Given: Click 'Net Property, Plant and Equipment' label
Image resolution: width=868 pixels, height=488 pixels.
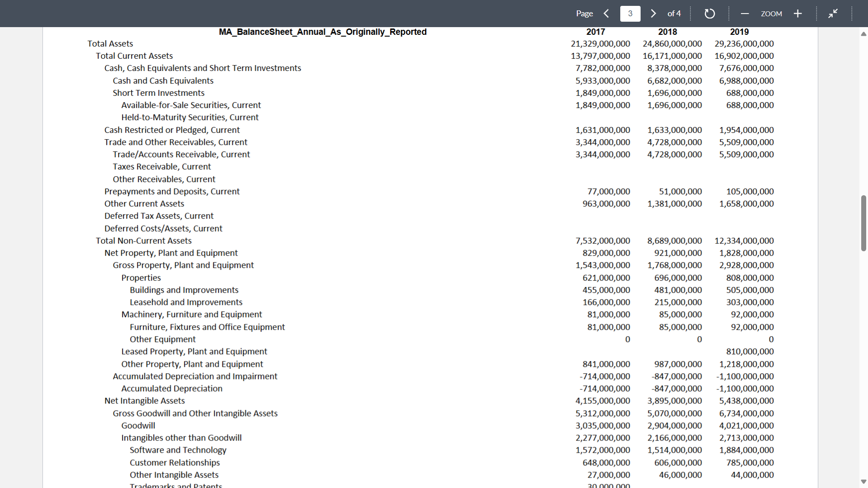Looking at the screenshot, I should (x=171, y=253).
